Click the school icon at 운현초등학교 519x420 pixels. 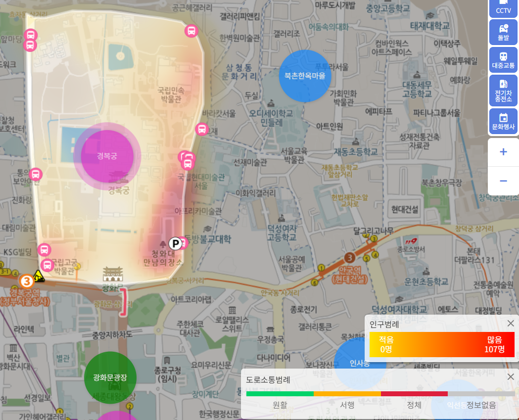426,272
